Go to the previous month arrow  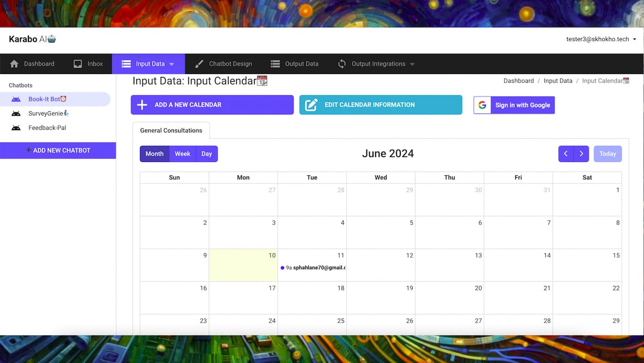566,154
